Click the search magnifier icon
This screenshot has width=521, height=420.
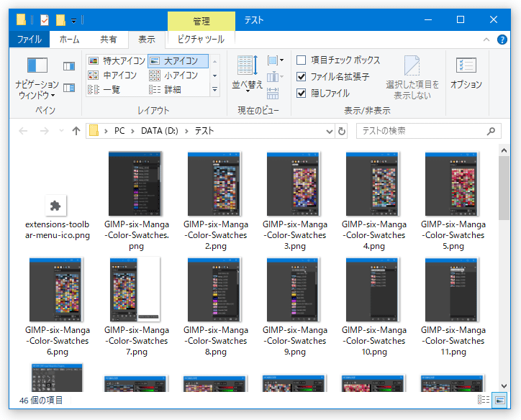click(x=491, y=131)
